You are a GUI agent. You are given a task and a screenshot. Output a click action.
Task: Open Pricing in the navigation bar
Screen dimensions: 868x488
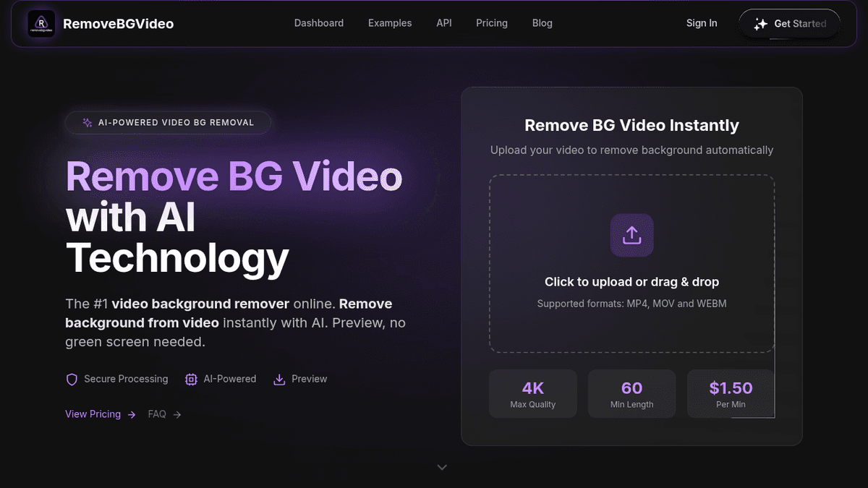tap(492, 23)
